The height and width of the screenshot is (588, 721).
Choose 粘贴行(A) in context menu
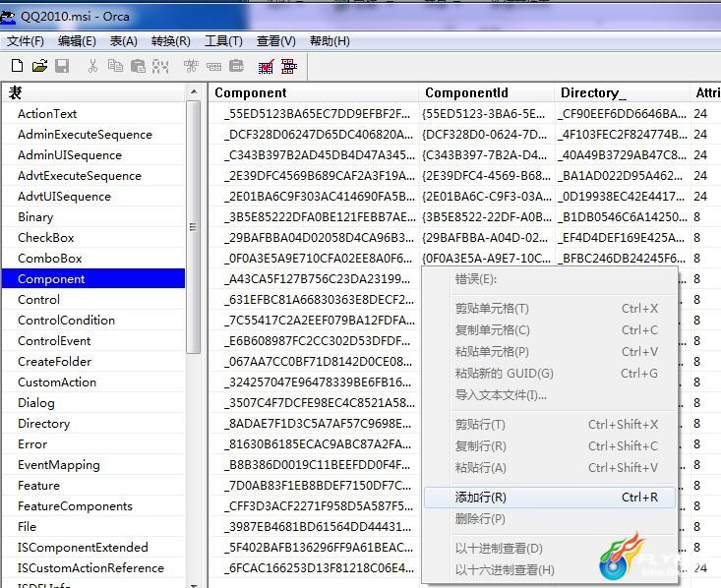(550, 467)
